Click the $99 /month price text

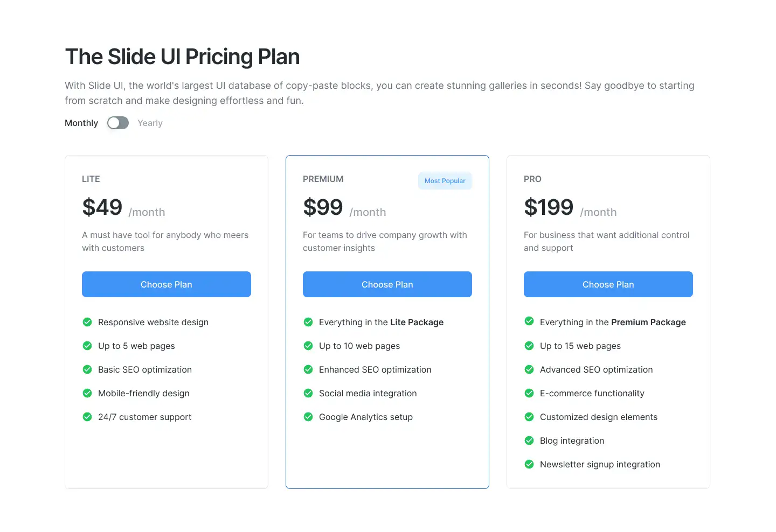344,208
